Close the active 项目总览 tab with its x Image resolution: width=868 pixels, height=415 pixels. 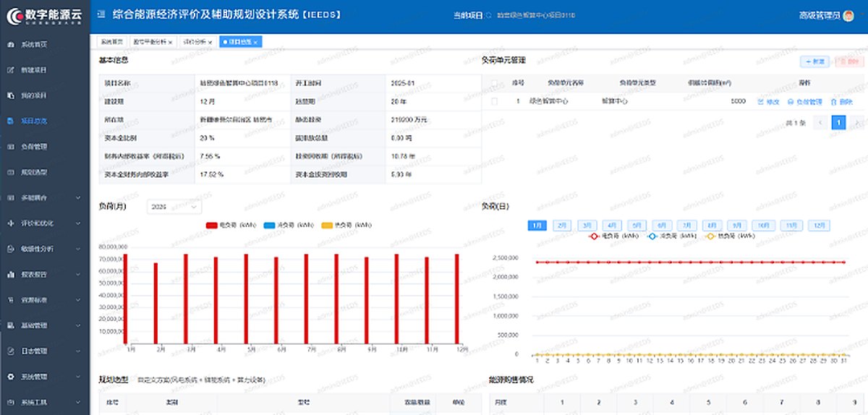tap(255, 43)
